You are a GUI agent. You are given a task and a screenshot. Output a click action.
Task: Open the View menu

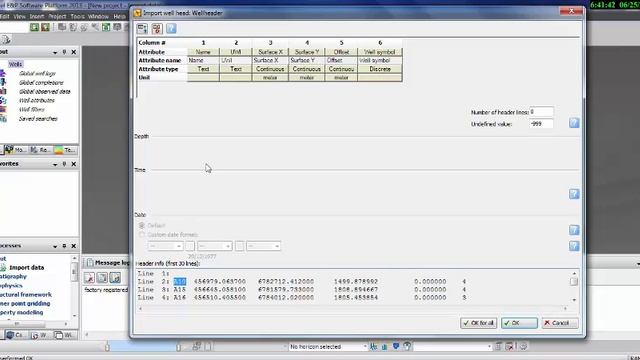click(19, 17)
